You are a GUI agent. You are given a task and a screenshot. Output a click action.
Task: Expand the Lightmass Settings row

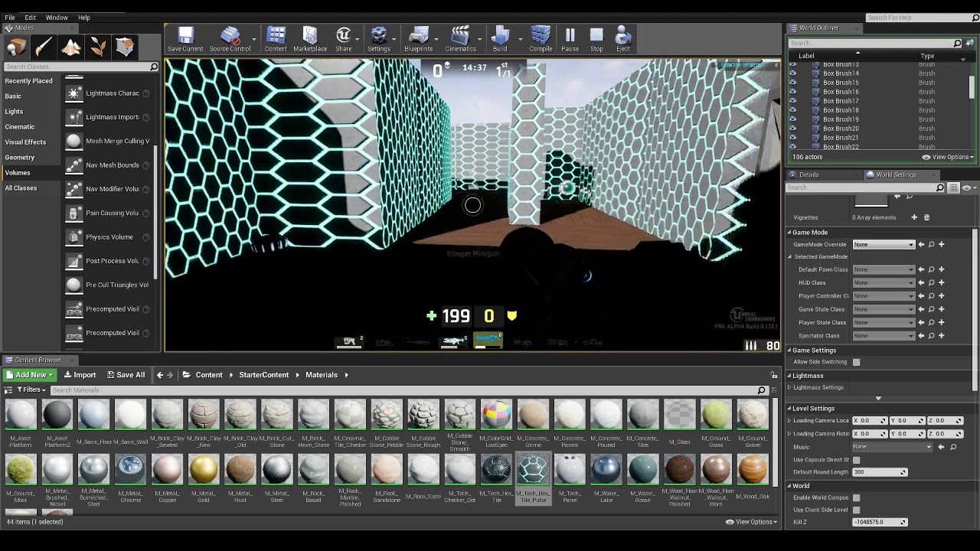789,388
